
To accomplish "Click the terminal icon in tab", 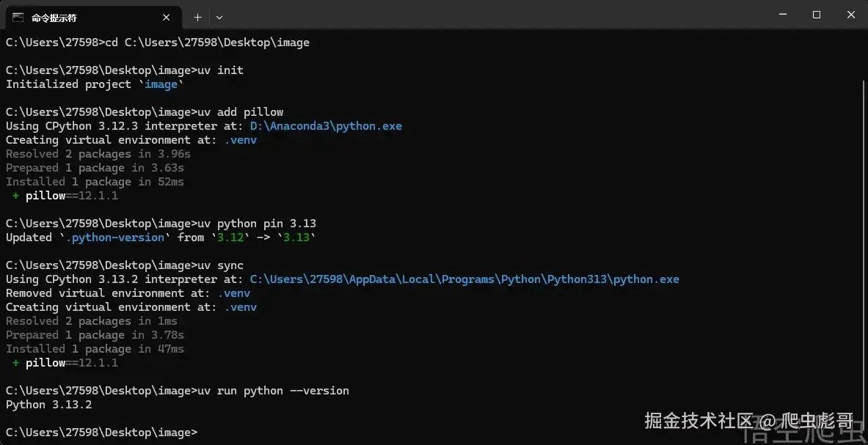I will click(18, 18).
